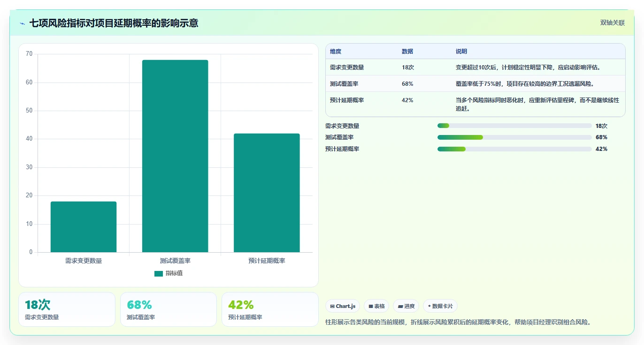Click the title 七项风险指标对项目延期概率的影响示意

(114, 23)
